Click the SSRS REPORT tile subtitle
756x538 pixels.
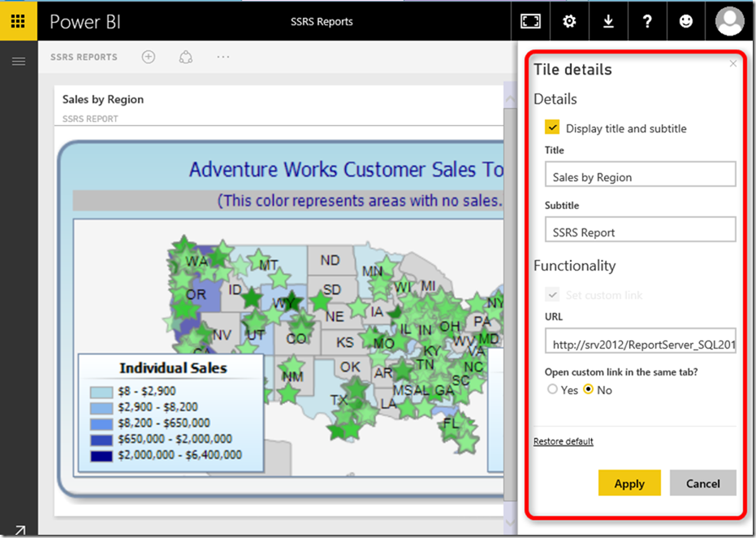90,119
